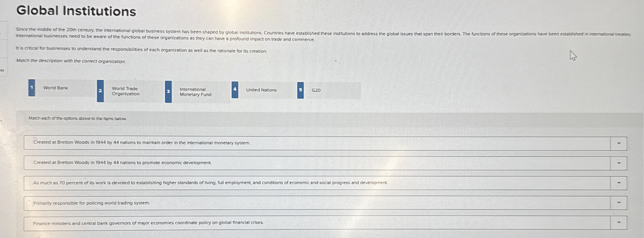Click the G20 option label
The height and width of the screenshot is (238, 644).
[316, 90]
